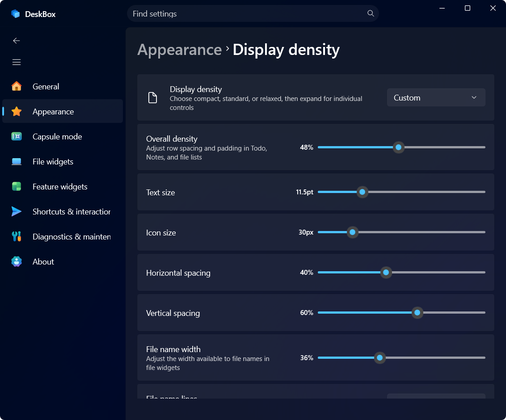The width and height of the screenshot is (506, 420).
Task: Click the DeskBox app title text
Action: pos(40,14)
